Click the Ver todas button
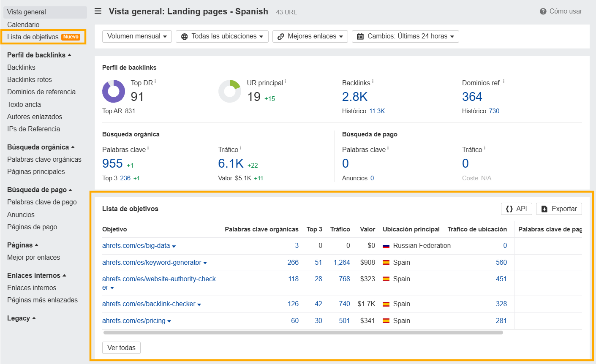Screen dimensions: 596x364 pyautogui.click(x=121, y=348)
